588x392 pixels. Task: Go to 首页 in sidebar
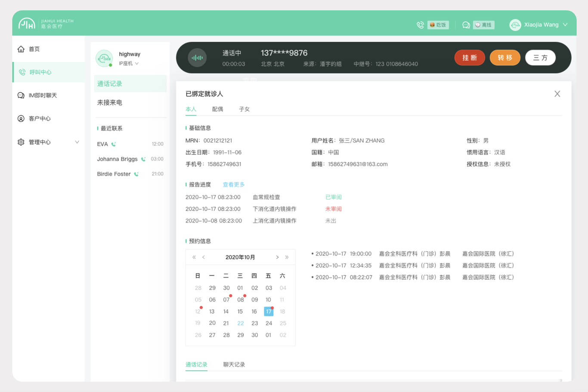48,49
